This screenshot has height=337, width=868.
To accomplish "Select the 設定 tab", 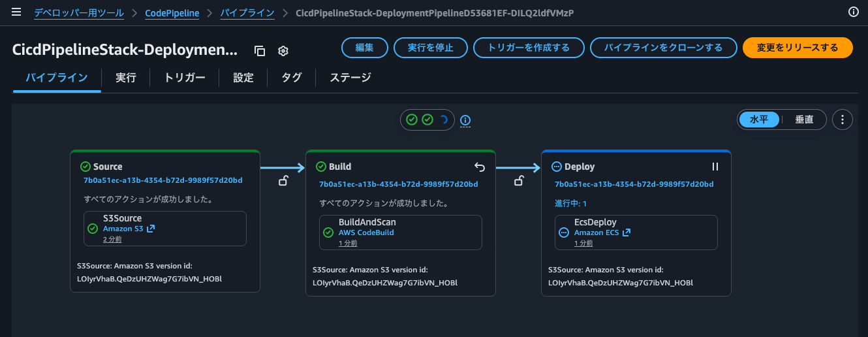I will pyautogui.click(x=243, y=78).
